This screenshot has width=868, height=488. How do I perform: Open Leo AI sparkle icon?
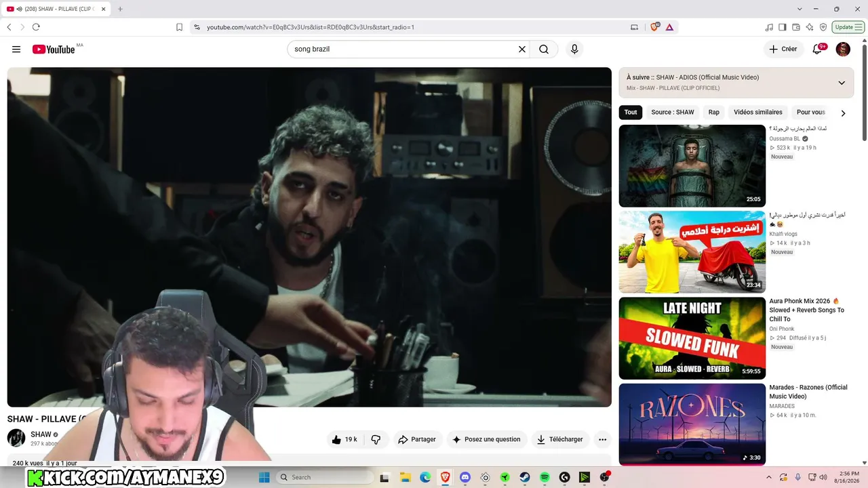(x=810, y=27)
